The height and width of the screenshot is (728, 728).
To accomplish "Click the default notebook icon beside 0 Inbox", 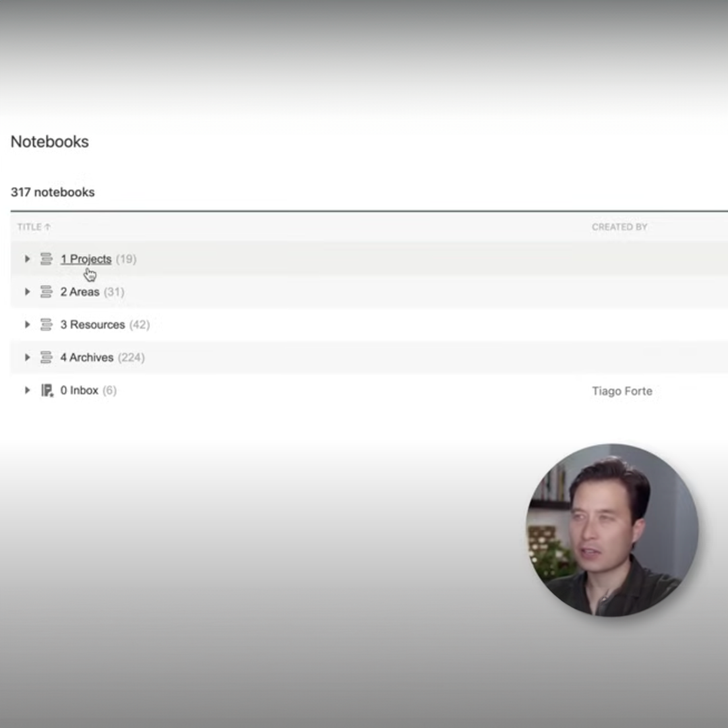I will 47,390.
